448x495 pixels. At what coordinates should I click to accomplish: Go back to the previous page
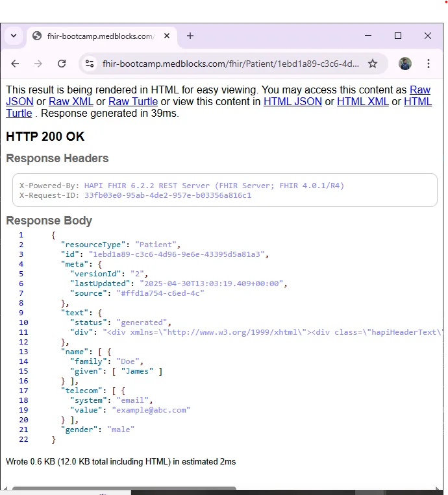coord(15,64)
